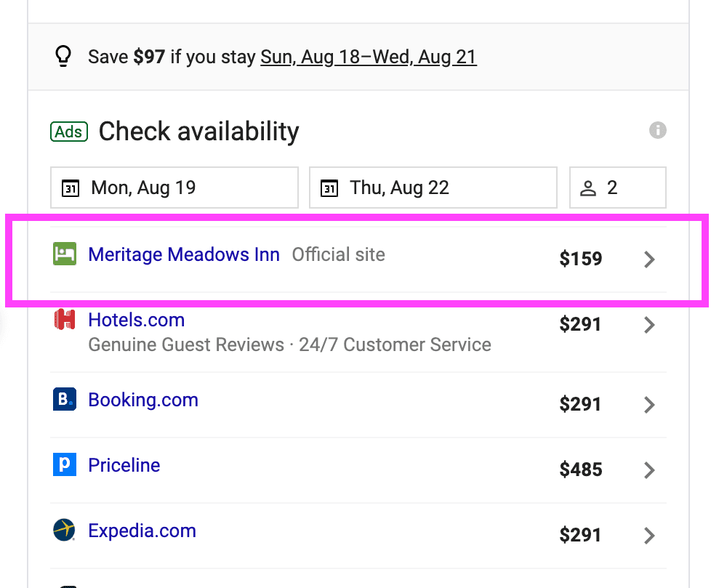
Task: Open the Mon, Aug 19 check-in date picker
Action: 174,188
